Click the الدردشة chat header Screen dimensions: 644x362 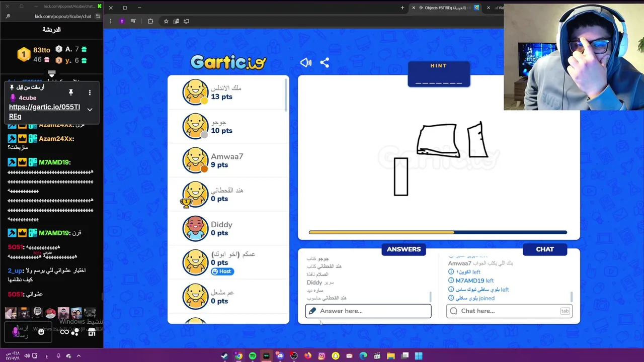tap(51, 30)
